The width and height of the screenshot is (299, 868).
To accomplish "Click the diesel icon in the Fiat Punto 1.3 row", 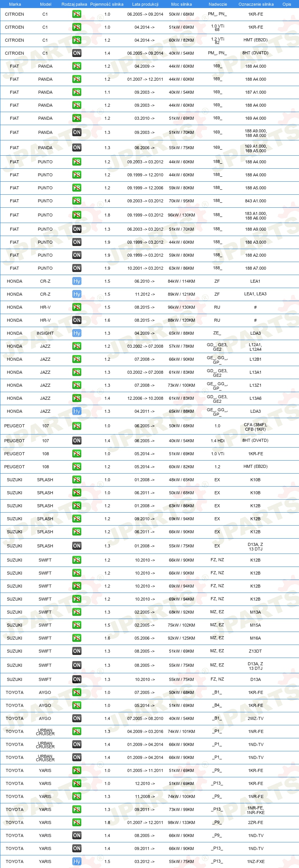I will [x=77, y=229].
